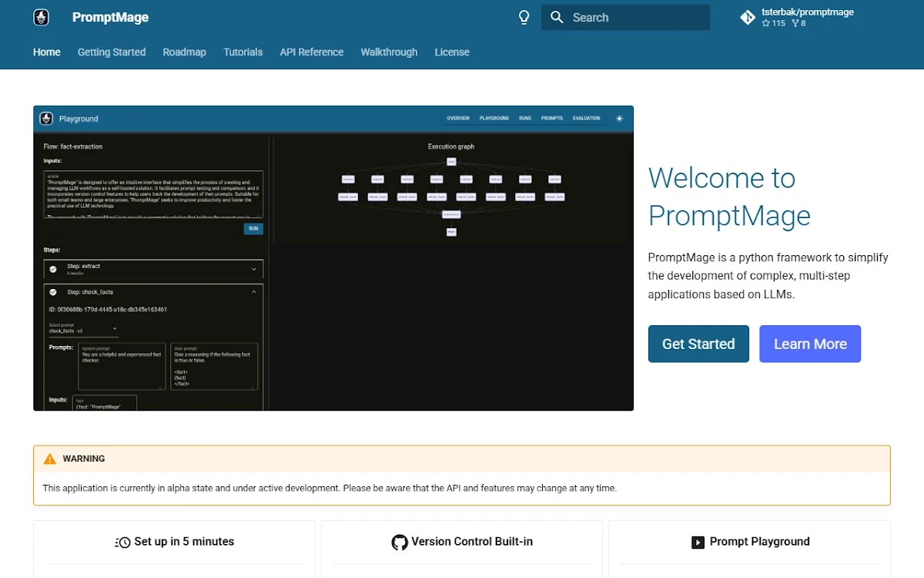Click the GitHub icon beside Version Control Built-in
Image resolution: width=924 pixels, height=578 pixels.
[400, 542]
